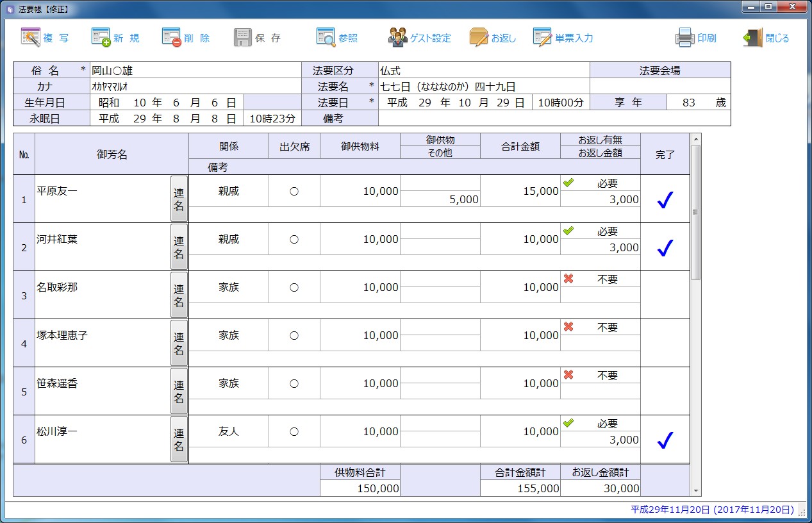Viewport: 812px width, 523px height.
Task: Open the 法要区分 field showing 仏式
Action: [x=483, y=71]
